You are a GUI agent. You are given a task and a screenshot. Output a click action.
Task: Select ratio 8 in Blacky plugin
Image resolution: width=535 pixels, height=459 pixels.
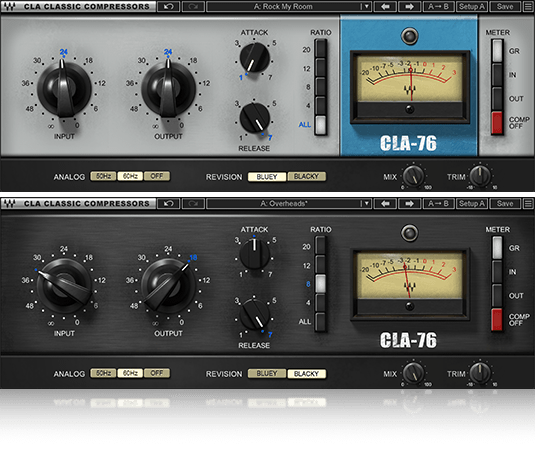320,284
